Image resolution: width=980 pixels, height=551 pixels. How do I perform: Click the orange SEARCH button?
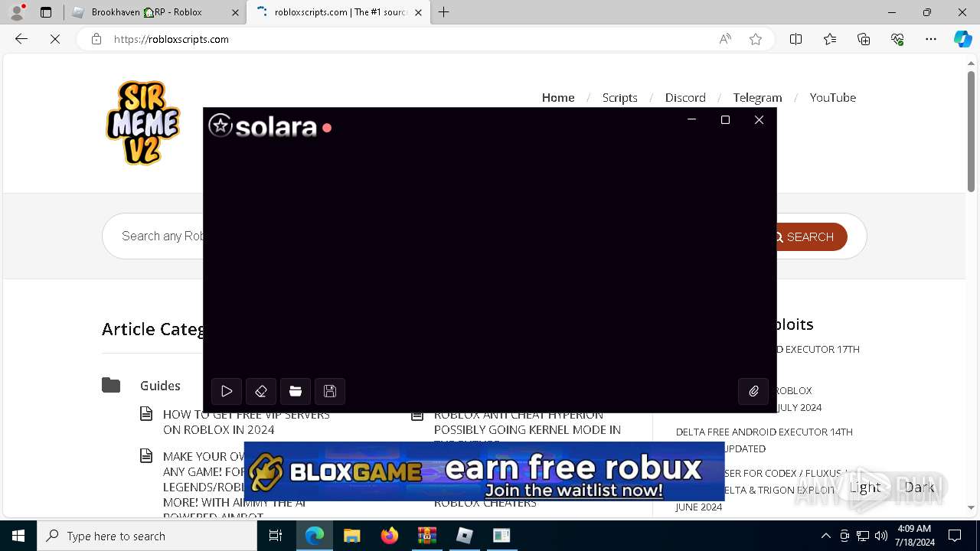812,236
